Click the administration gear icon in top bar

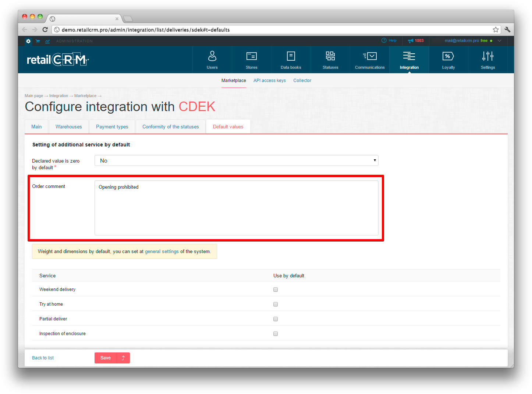[x=28, y=41]
